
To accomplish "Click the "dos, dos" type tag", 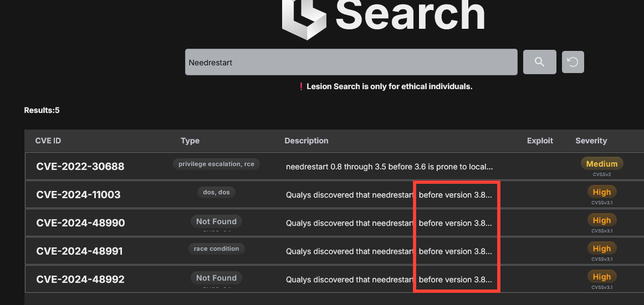I will pyautogui.click(x=216, y=192).
